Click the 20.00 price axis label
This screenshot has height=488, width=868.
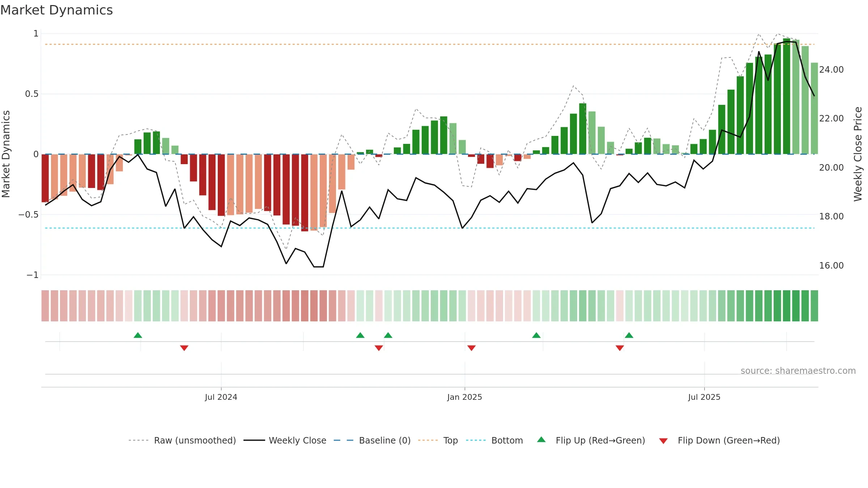click(x=831, y=167)
